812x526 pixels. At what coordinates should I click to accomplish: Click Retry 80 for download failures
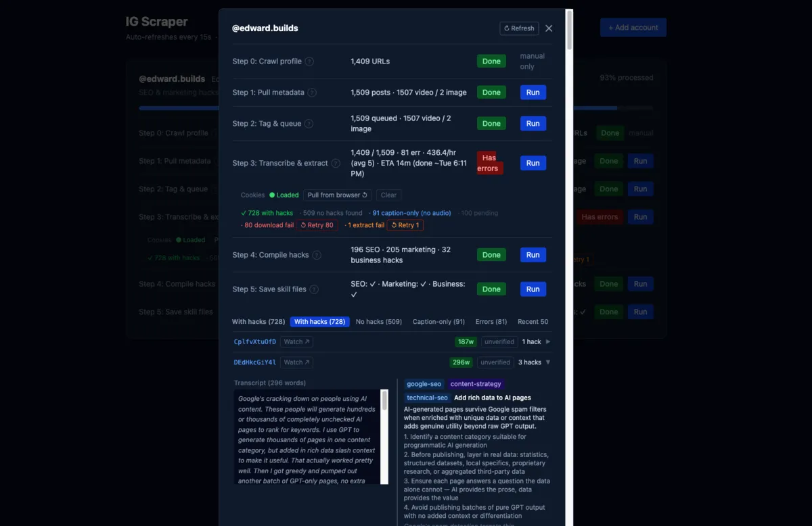click(317, 224)
